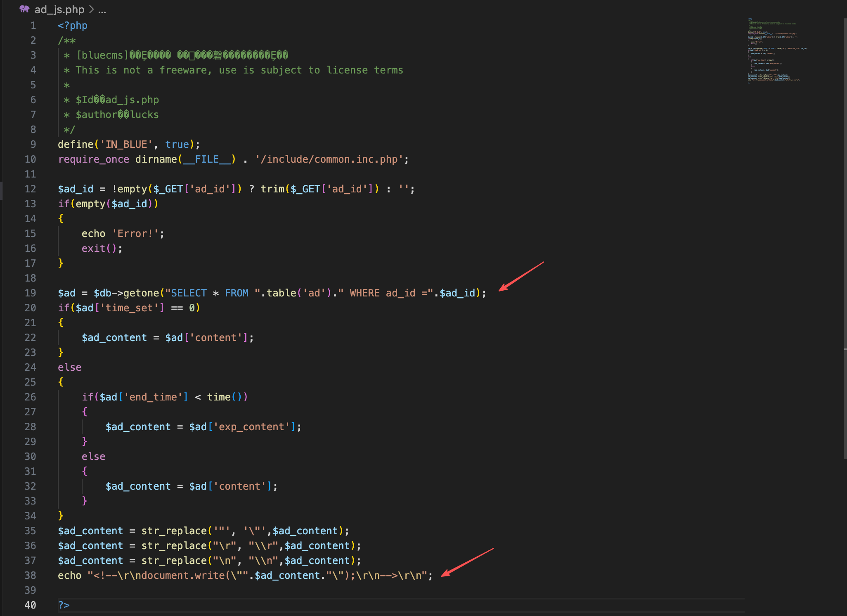Click the PHP elephant file icon
Viewport: 847px width, 616px height.
(24, 9)
